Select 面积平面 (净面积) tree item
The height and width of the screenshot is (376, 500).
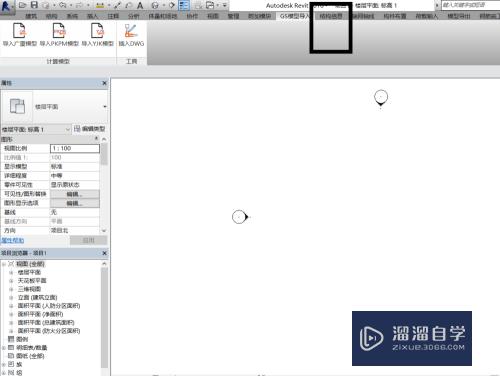40,314
